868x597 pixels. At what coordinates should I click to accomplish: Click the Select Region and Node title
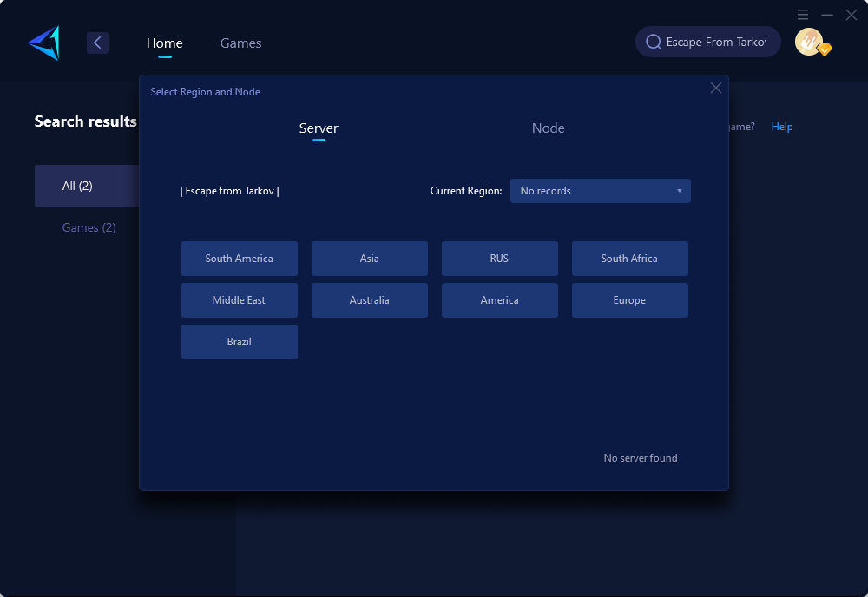tap(206, 92)
